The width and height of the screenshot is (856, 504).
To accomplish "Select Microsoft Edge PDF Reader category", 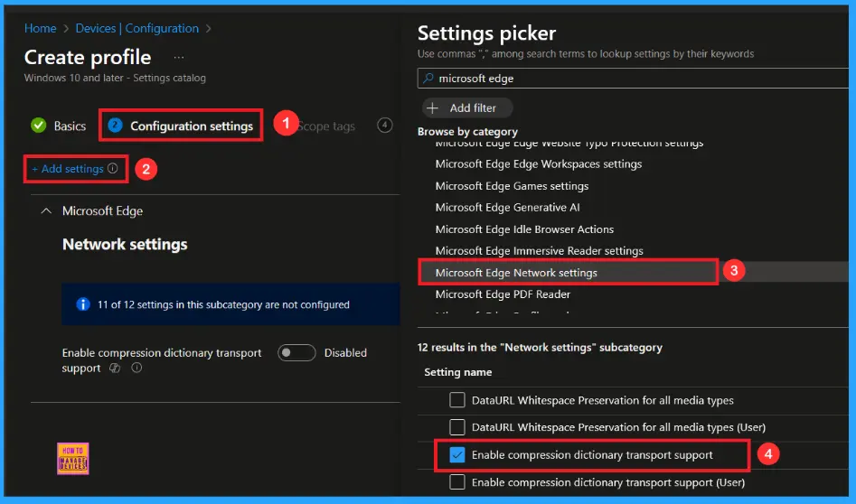I will click(503, 294).
